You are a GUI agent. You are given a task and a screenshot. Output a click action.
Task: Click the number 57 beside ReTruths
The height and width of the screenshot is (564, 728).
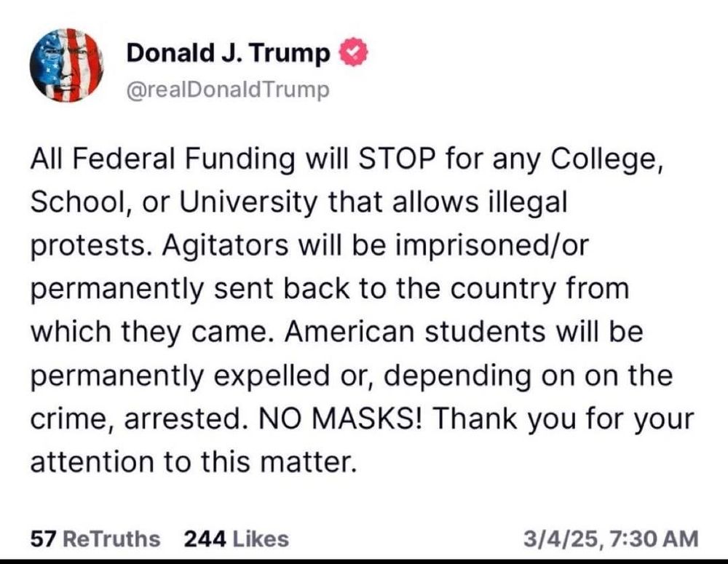43,539
